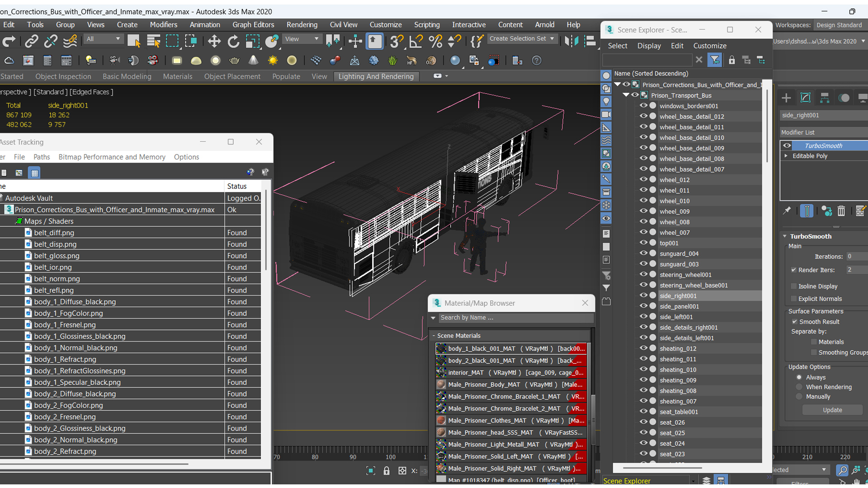This screenshot has width=868, height=488.
Task: Open Material/Map Browser options arrow
Action: (433, 318)
